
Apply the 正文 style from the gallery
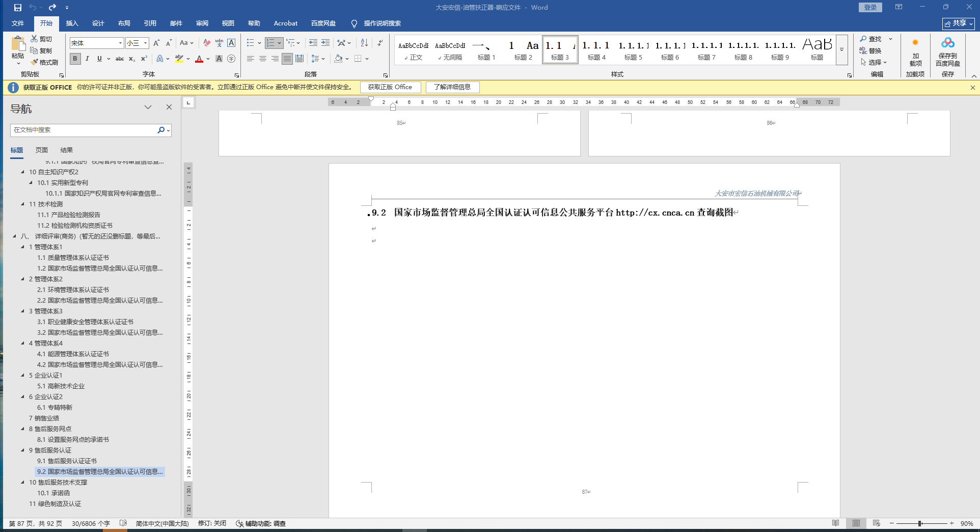tap(414, 50)
